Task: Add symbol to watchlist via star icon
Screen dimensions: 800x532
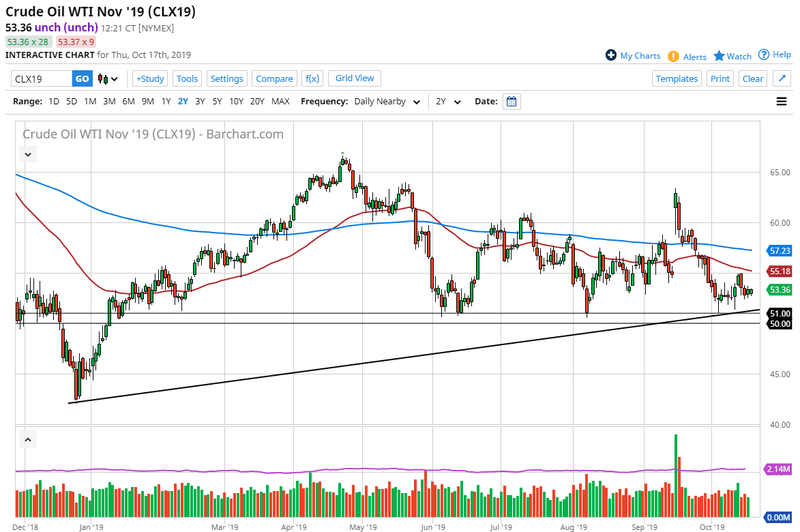Action: point(720,56)
